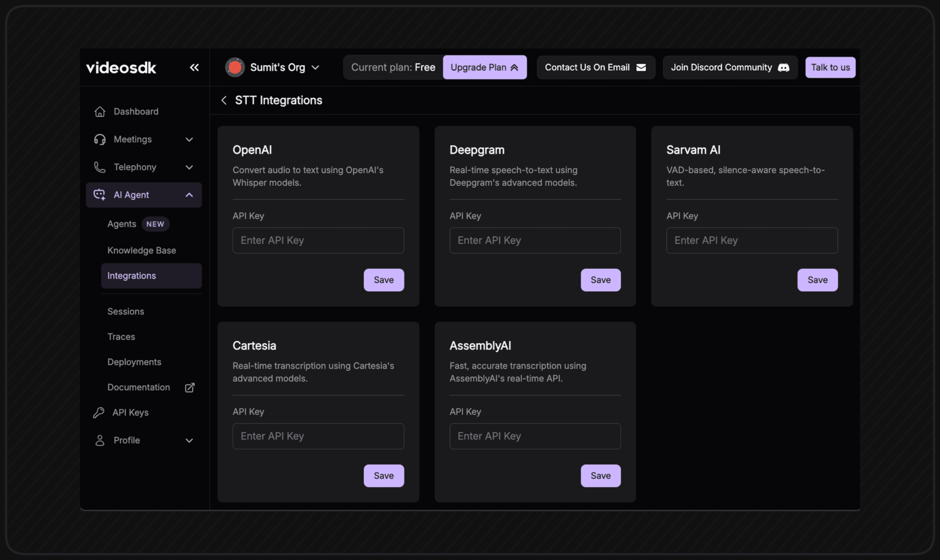Expand the Meetings menu chevron
Viewport: 940px width, 560px height.
click(x=189, y=139)
